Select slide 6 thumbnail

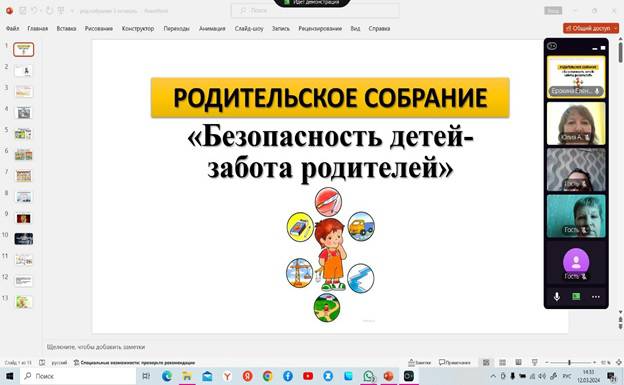[x=23, y=154]
